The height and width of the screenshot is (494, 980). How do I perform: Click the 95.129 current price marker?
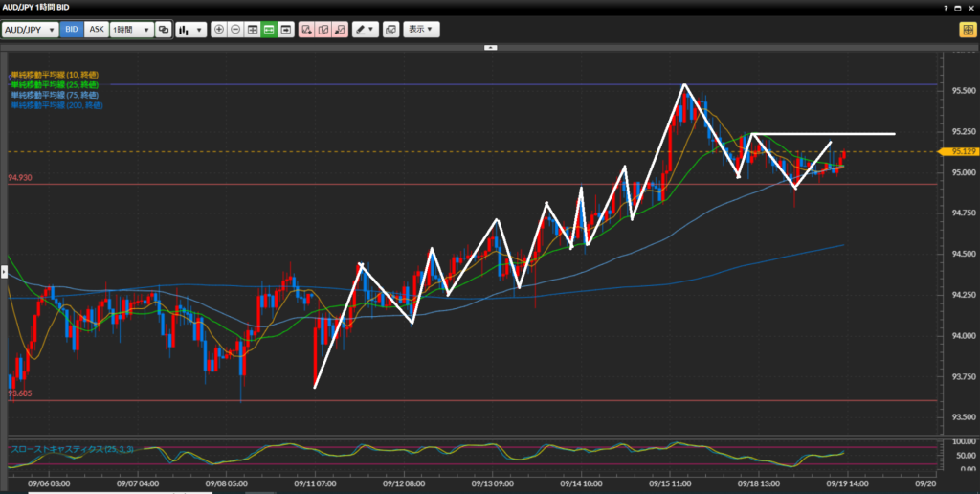[x=961, y=151]
